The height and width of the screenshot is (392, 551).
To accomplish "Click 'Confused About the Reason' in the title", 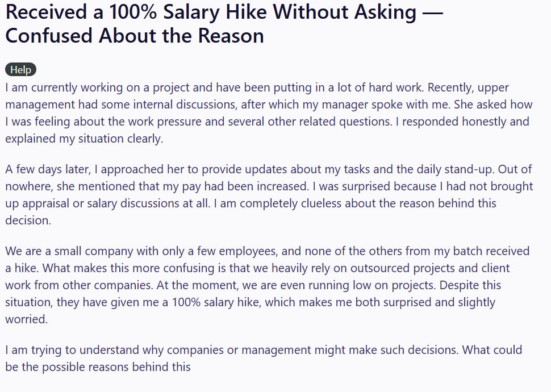I will (x=135, y=36).
